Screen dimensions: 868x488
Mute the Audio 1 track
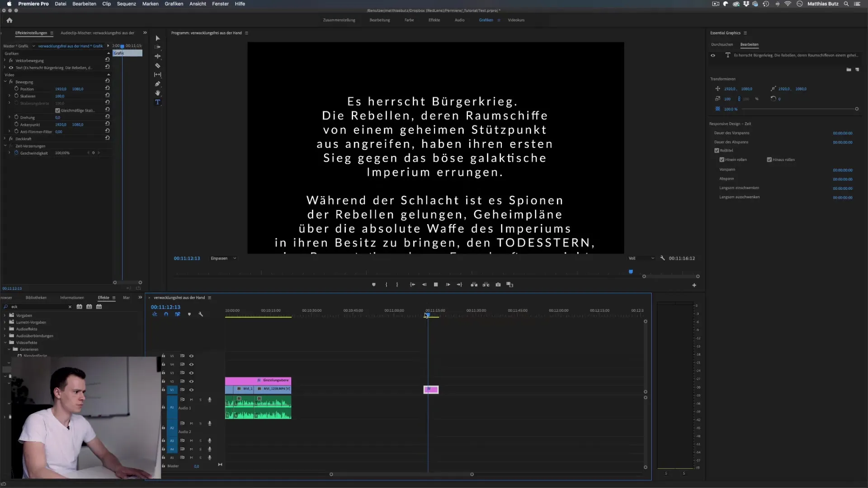point(191,399)
